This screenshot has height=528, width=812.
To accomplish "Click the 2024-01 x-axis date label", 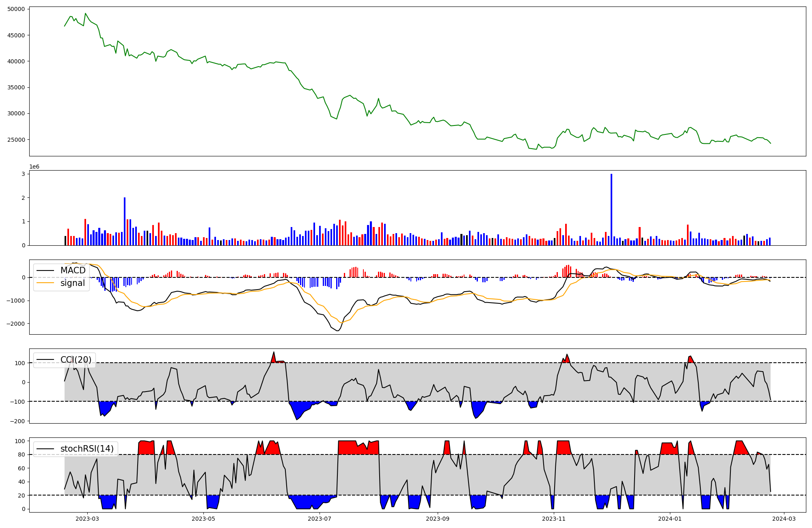I will 670,519.
